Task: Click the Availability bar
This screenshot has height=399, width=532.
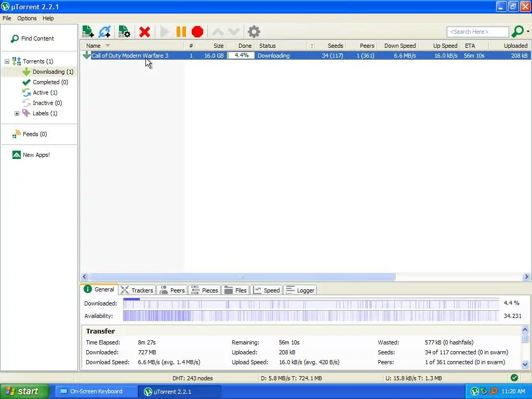Action: pos(311,316)
